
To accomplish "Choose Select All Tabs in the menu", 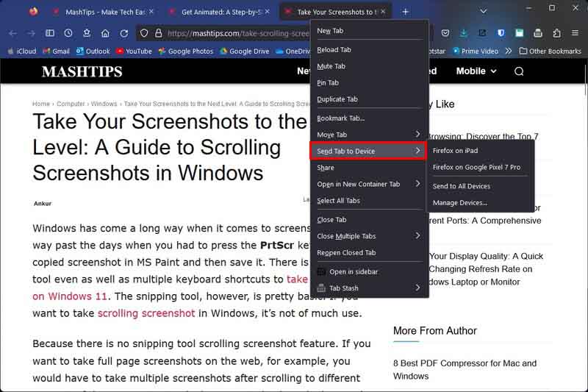I will (x=370, y=201).
